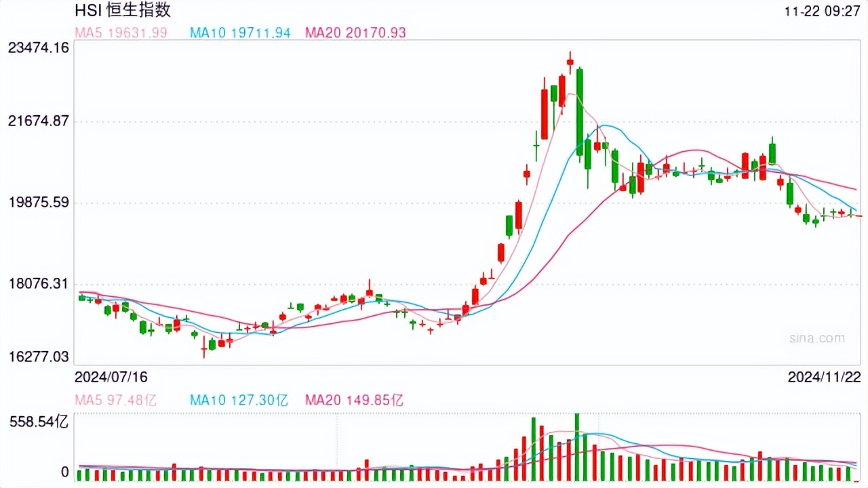Click the 2024/11/22 end date label
This screenshot has height=488, width=868.
pyautogui.click(x=825, y=377)
